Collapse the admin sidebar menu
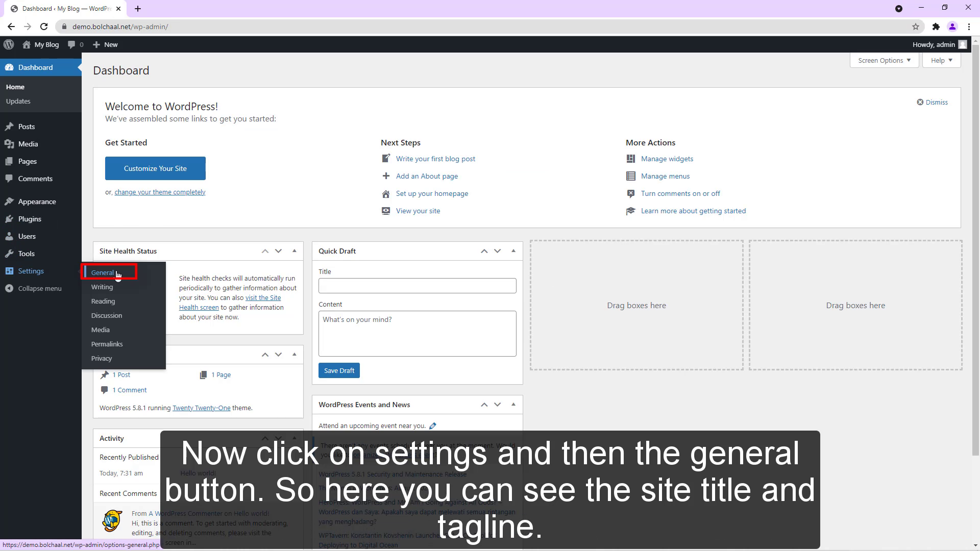980x551 pixels. click(41, 288)
